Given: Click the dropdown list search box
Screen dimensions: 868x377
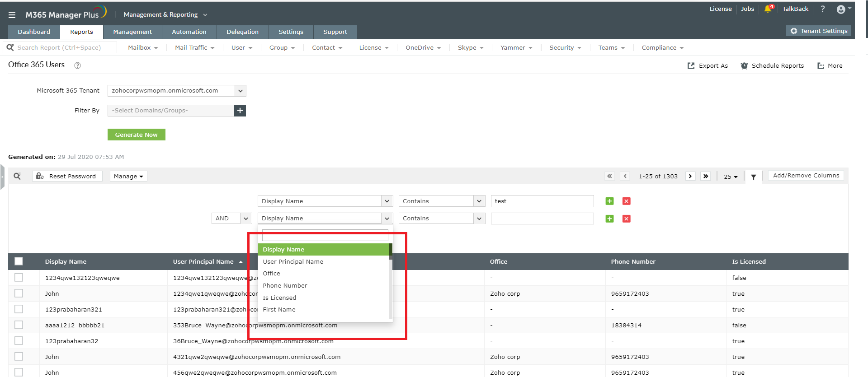Looking at the screenshot, I should point(325,235).
